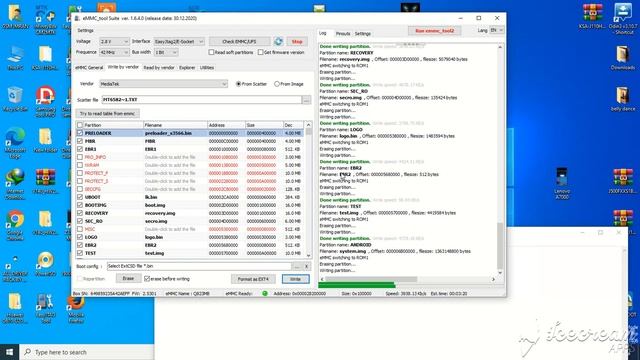
Task: Click the Check EMMC/UFS button
Action: [x=240, y=42]
